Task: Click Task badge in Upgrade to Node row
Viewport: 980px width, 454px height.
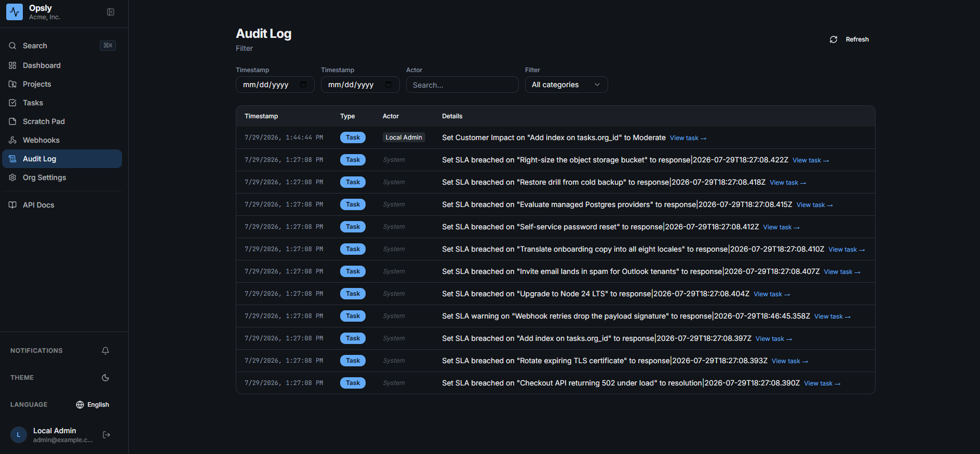Action: [x=353, y=294]
